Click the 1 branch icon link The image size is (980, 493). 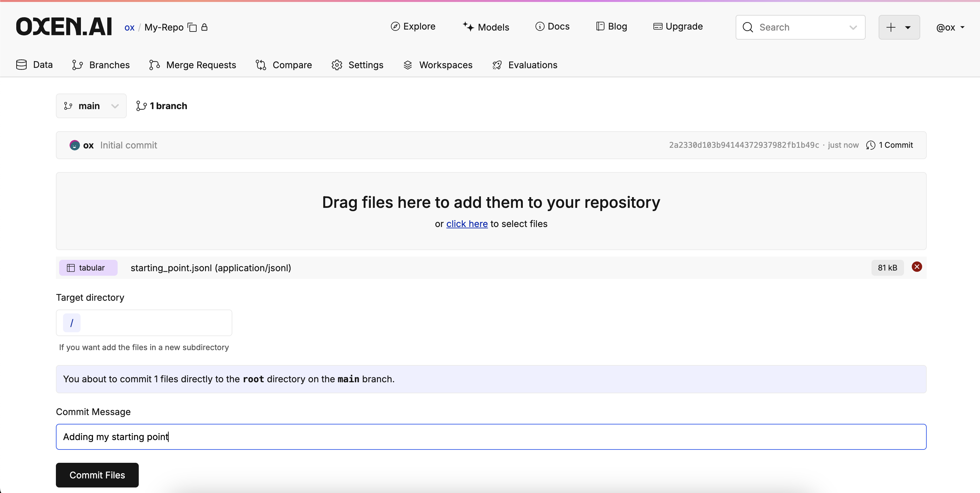(x=142, y=106)
